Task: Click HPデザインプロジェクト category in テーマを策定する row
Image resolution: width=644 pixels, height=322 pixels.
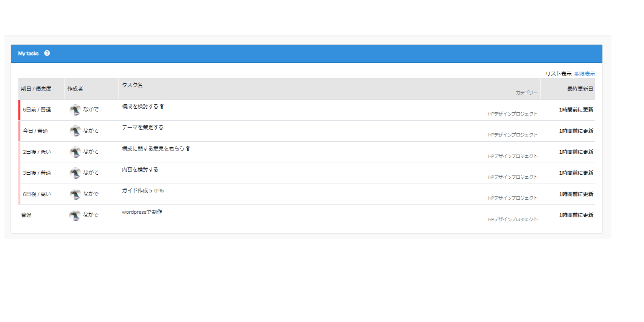Action: [x=513, y=135]
